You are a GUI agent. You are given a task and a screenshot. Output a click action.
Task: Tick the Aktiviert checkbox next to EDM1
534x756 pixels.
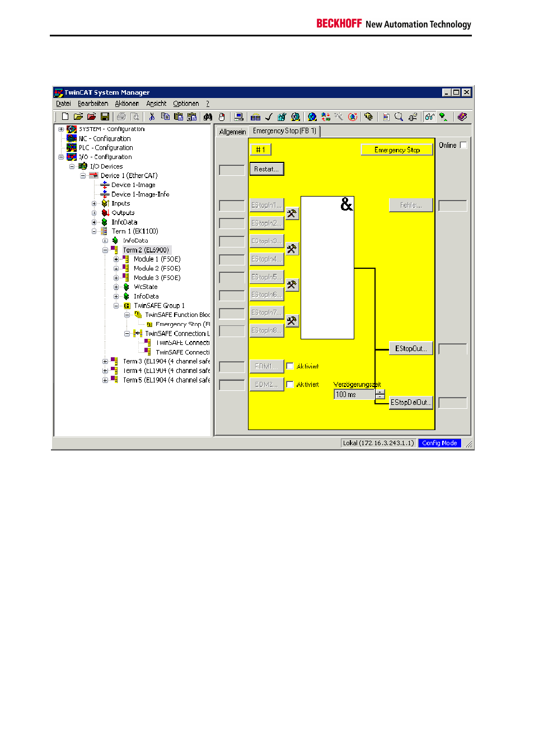click(290, 366)
